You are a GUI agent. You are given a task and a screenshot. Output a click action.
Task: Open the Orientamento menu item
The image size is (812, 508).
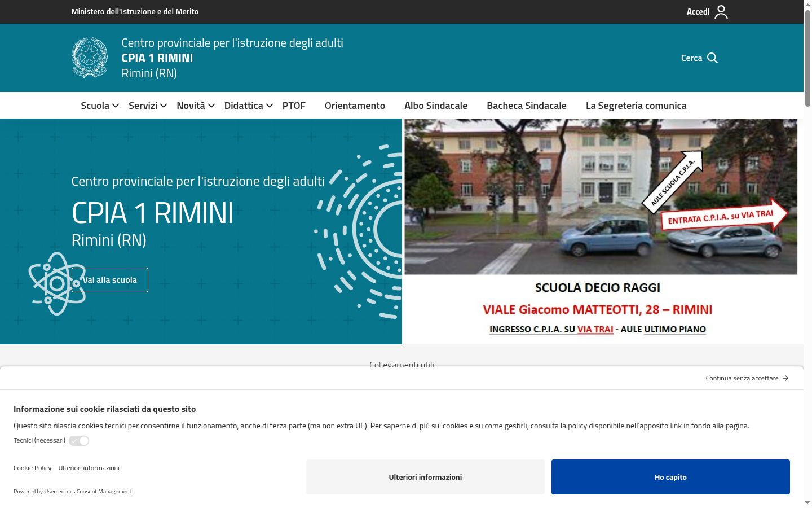tap(355, 106)
